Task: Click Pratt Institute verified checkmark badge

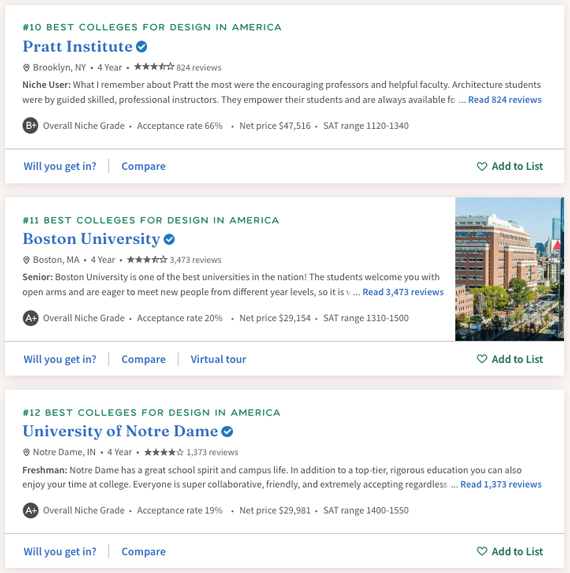Action: tap(141, 47)
